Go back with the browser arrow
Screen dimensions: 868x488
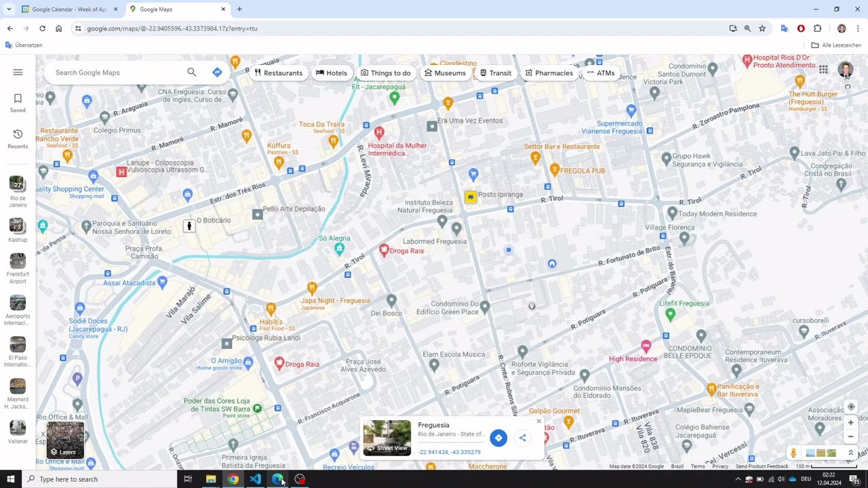point(9,28)
